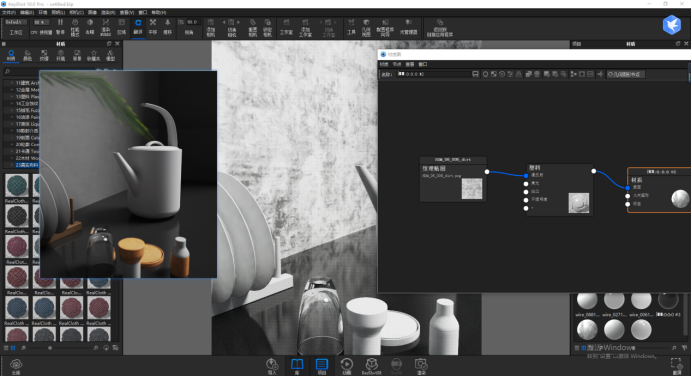Screen dimensions: 692x377
Task: Expand the 11 Architecture material folder
Action: [12, 83]
